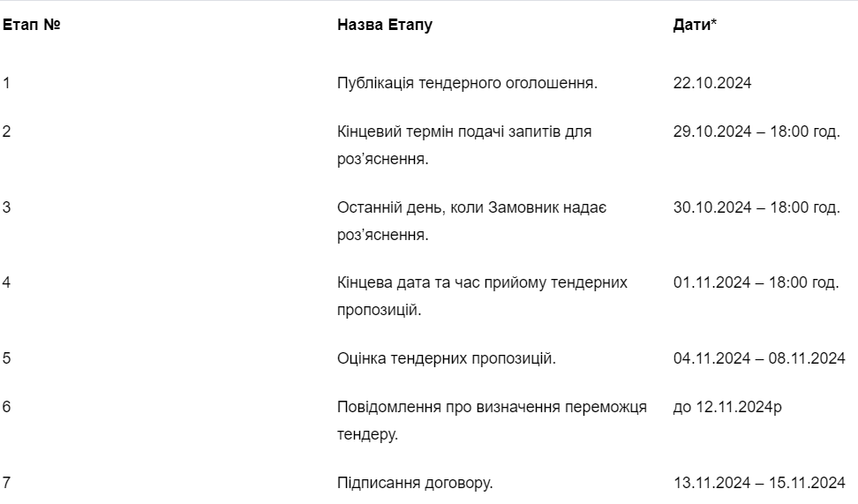
Task: Click 'Останній день, коли Замовник надає' text
Action: [471, 208]
